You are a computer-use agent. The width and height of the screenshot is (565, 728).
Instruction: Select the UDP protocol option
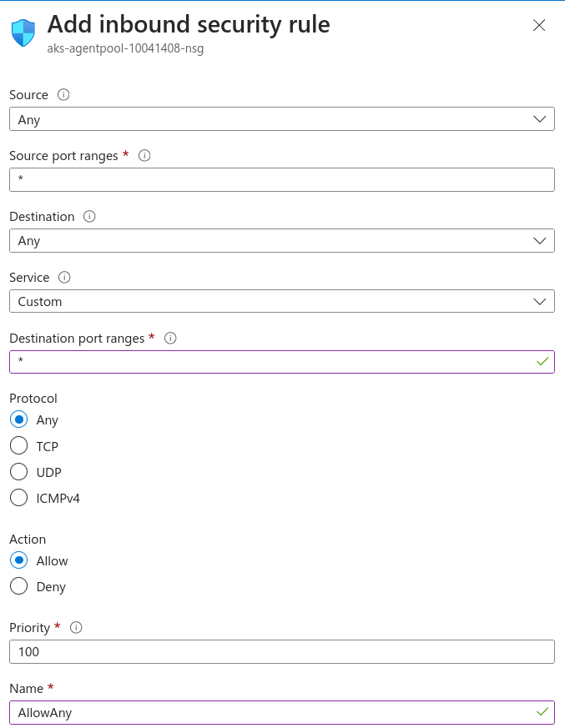pyautogui.click(x=18, y=472)
